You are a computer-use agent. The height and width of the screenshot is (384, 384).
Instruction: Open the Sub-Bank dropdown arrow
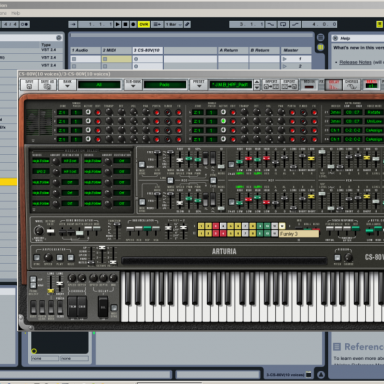coord(133,85)
